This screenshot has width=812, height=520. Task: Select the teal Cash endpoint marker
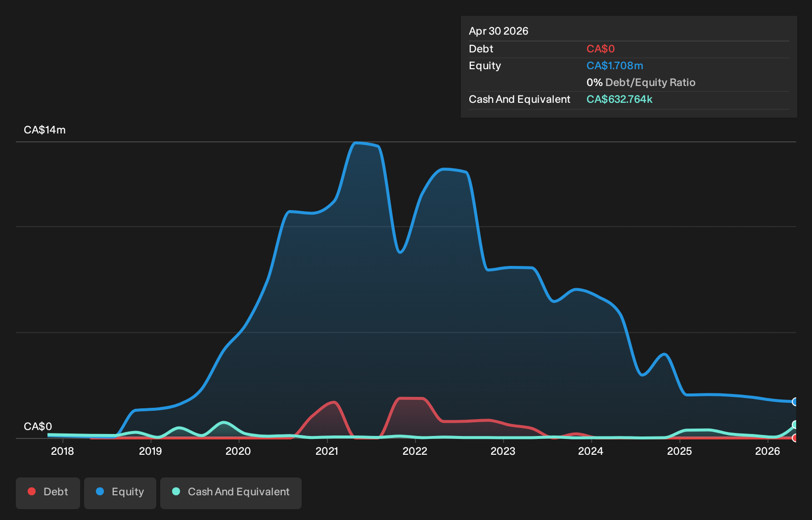[x=795, y=425]
